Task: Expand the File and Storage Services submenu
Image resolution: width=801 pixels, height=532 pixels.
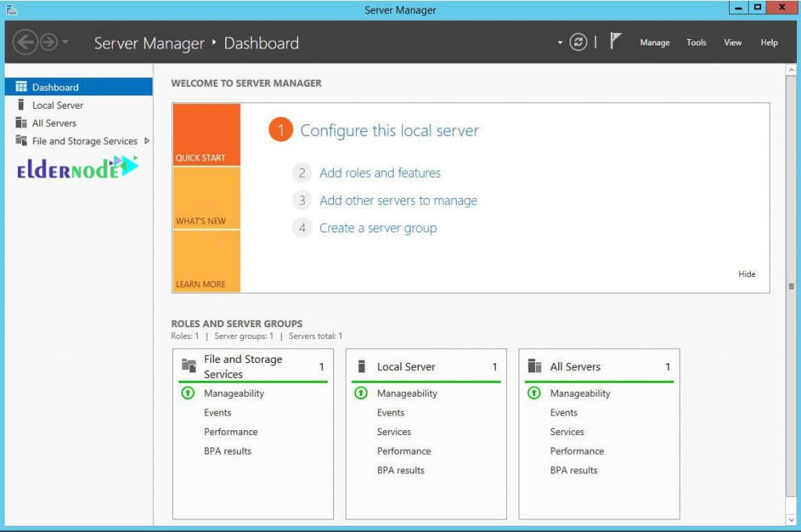Action: coord(146,141)
